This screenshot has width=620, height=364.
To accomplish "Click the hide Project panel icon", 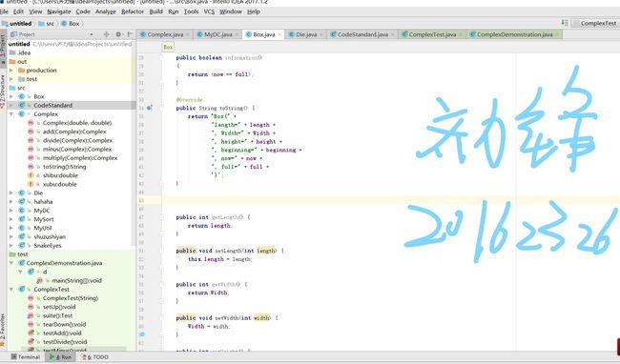I will point(130,34).
